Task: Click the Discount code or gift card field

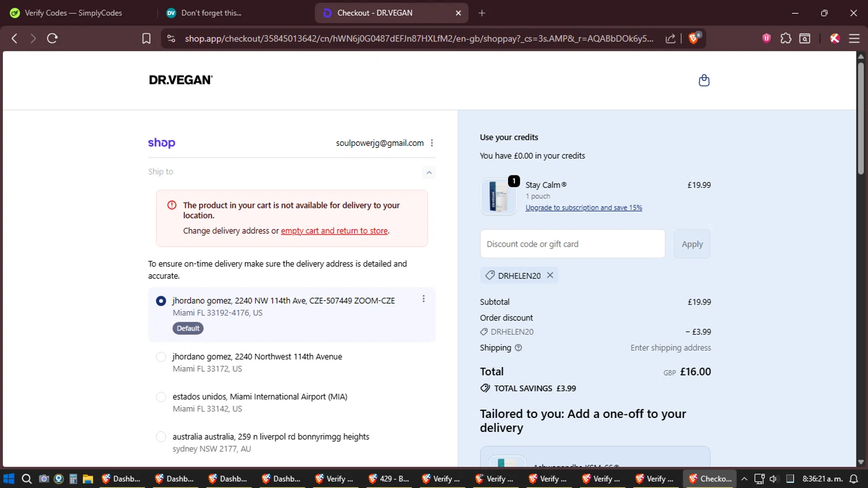Action: click(572, 244)
